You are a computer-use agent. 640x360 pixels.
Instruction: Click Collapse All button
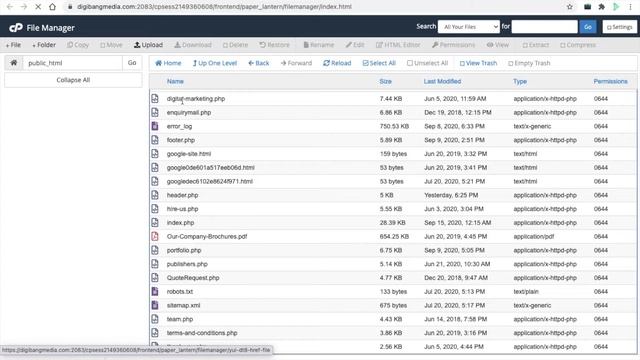click(73, 80)
